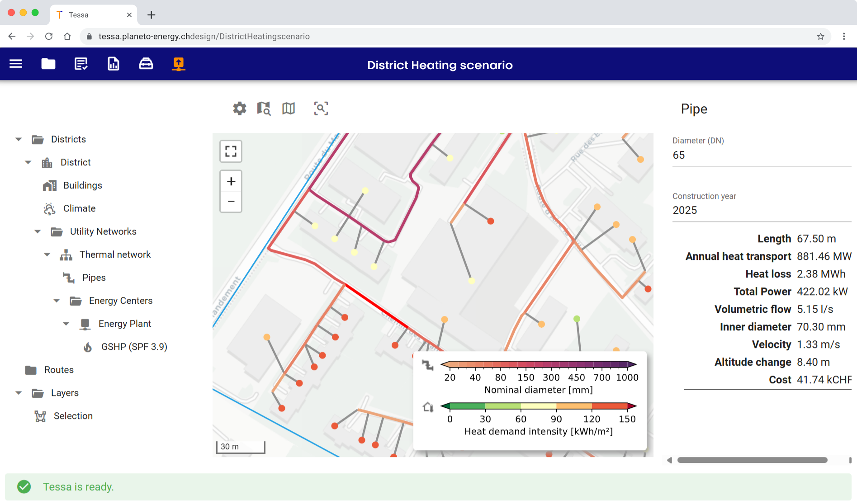The height and width of the screenshot is (504, 857).
Task: Click the map search icon
Action: 264,108
